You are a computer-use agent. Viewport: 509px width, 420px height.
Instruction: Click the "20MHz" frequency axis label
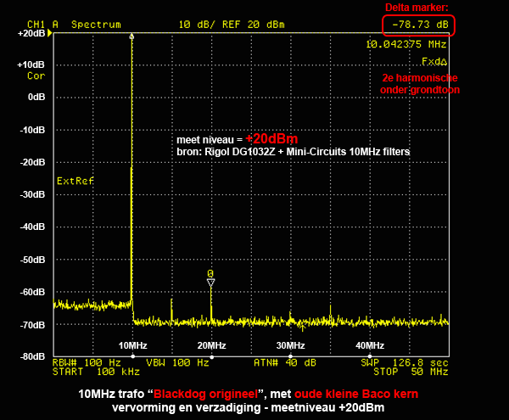coord(211,345)
